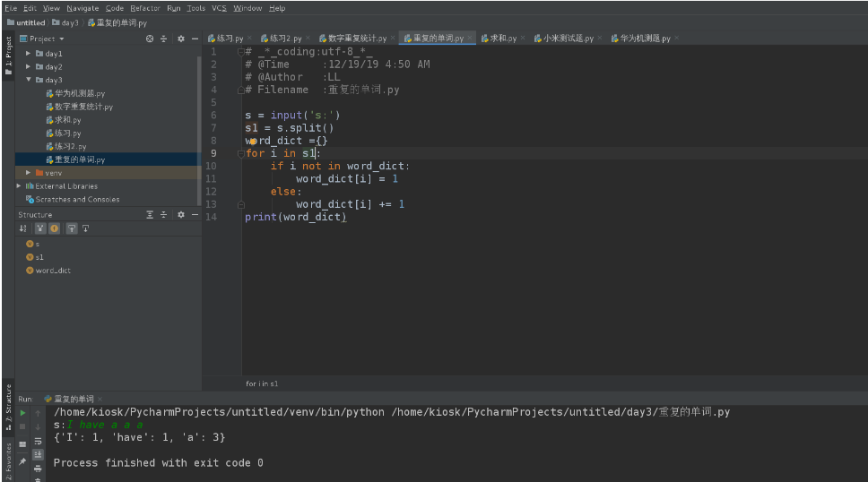This screenshot has height=482, width=868.
Task: Open the VCS menu
Action: (219, 8)
